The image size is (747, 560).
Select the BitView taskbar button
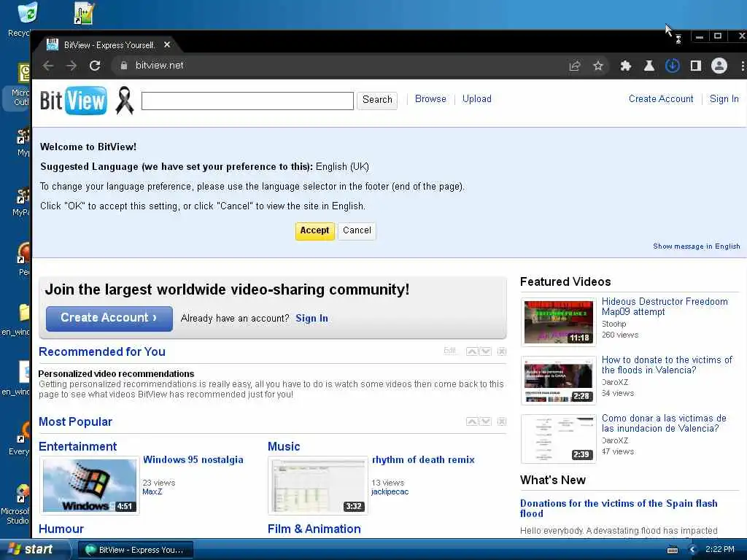click(x=135, y=550)
